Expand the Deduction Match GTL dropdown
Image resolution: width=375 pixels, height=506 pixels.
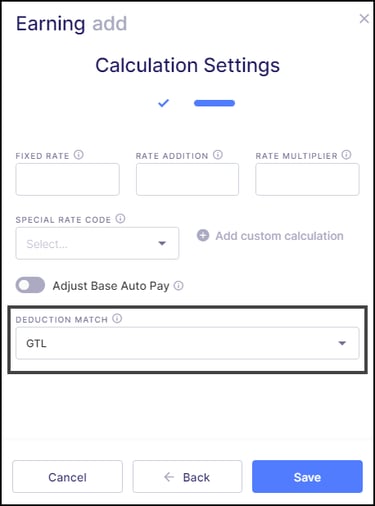187,343
